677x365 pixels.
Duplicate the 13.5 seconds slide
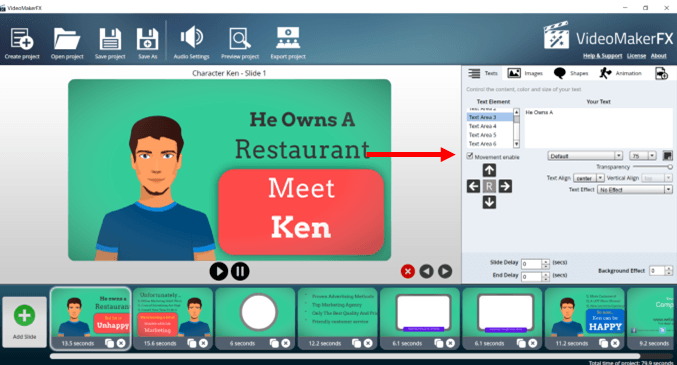[x=110, y=343]
